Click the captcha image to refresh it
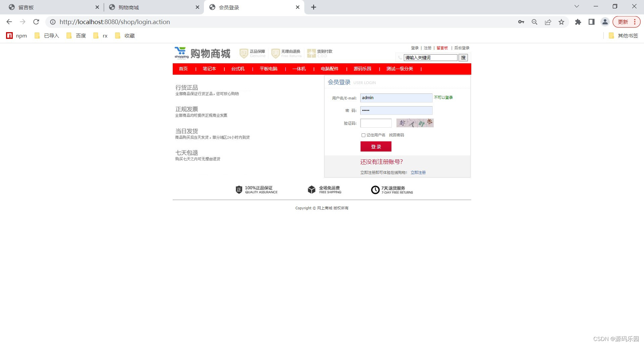644x345 pixels. coord(415,123)
